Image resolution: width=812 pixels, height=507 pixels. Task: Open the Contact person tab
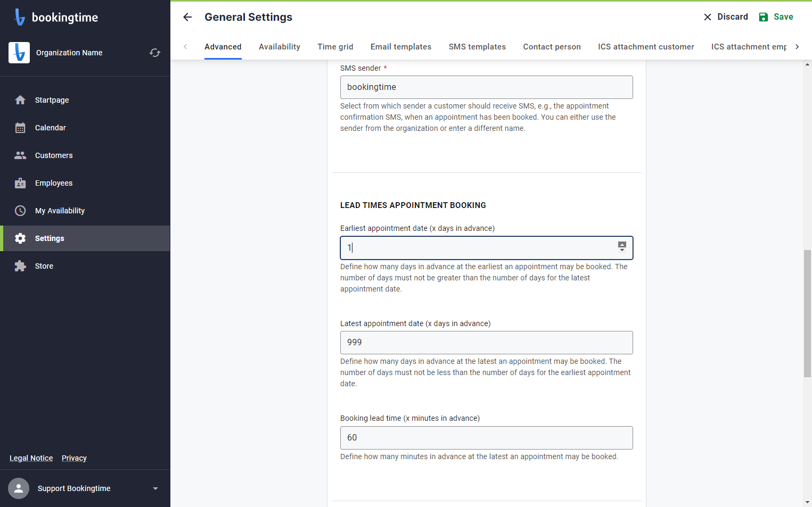tap(552, 47)
